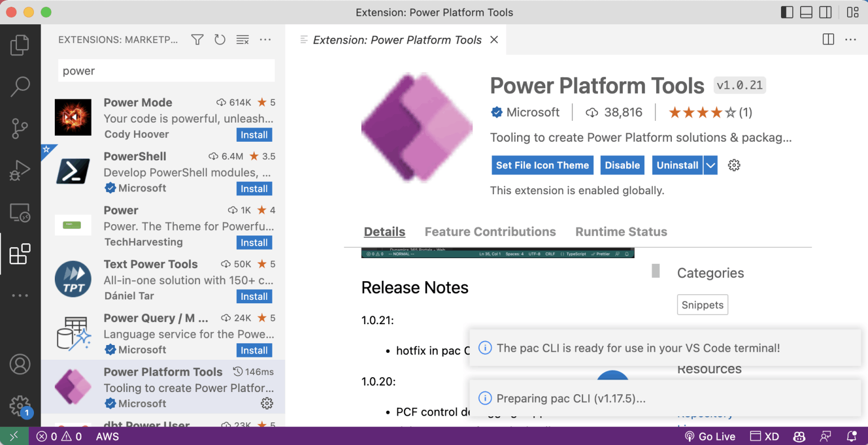This screenshot has width=868, height=445.
Task: Clear the extensions search results
Action: pyautogui.click(x=242, y=40)
